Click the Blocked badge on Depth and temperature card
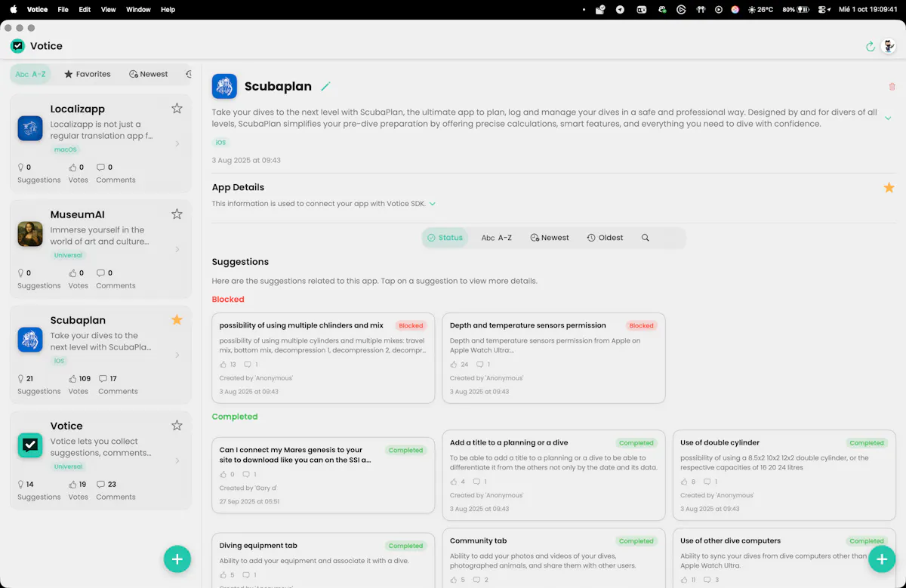906x588 pixels. (642, 326)
